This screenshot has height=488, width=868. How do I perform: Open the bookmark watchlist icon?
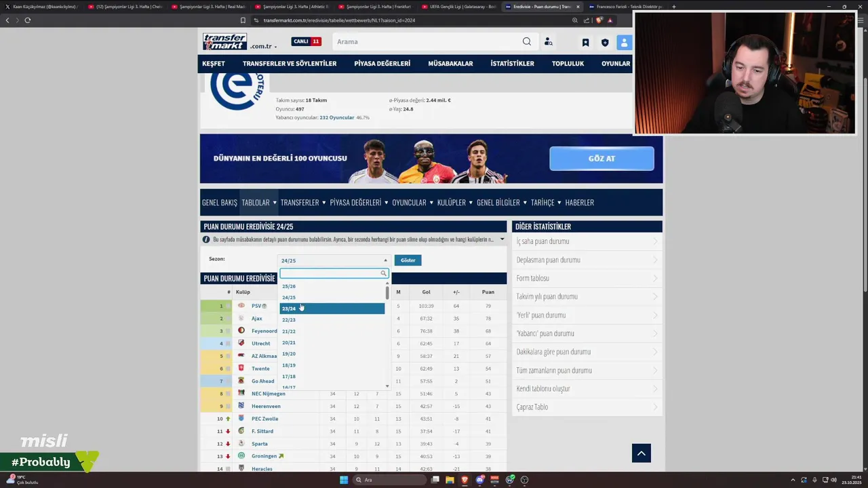click(x=585, y=42)
